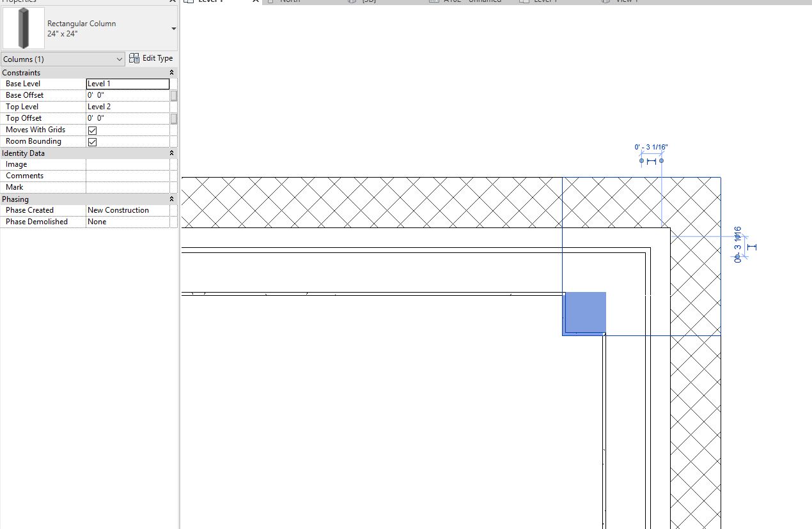Open the type selector dropdown arrow
Viewport: 812px width, 529px height.
(x=173, y=28)
